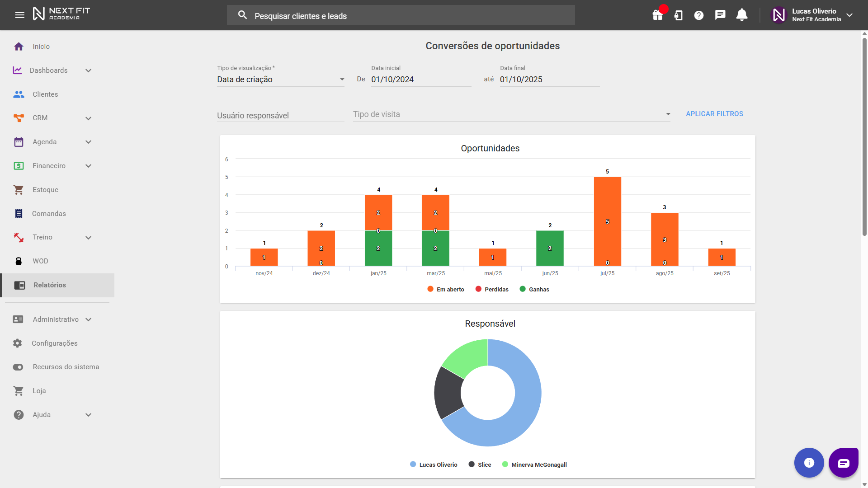Click the mobile device icon in header
This screenshot has height=488, width=868.
[678, 15]
